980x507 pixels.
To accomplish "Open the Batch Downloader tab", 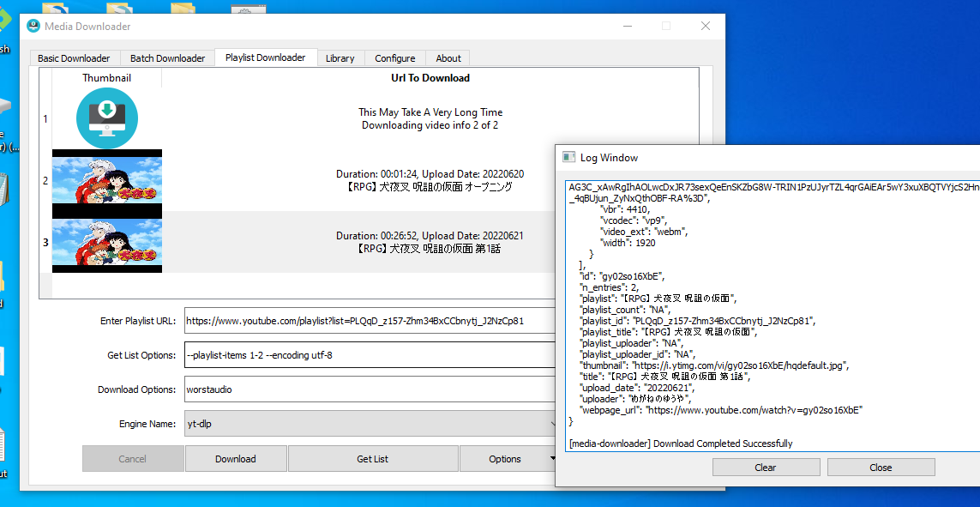I will pyautogui.click(x=167, y=58).
